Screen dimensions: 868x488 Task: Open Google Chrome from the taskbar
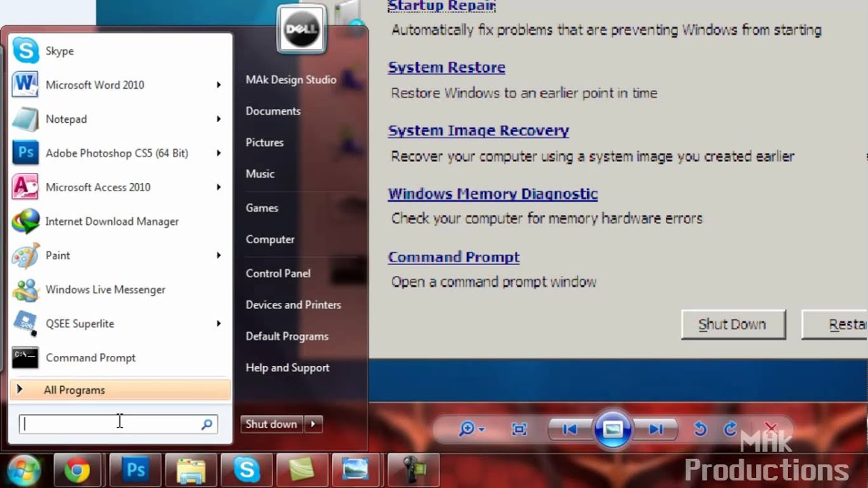[77, 470]
